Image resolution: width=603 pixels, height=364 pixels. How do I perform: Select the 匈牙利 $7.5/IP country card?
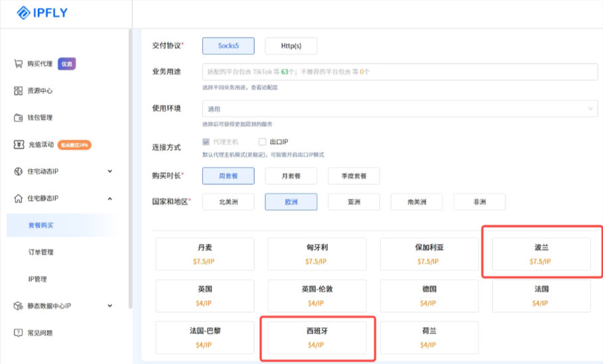coord(317,254)
